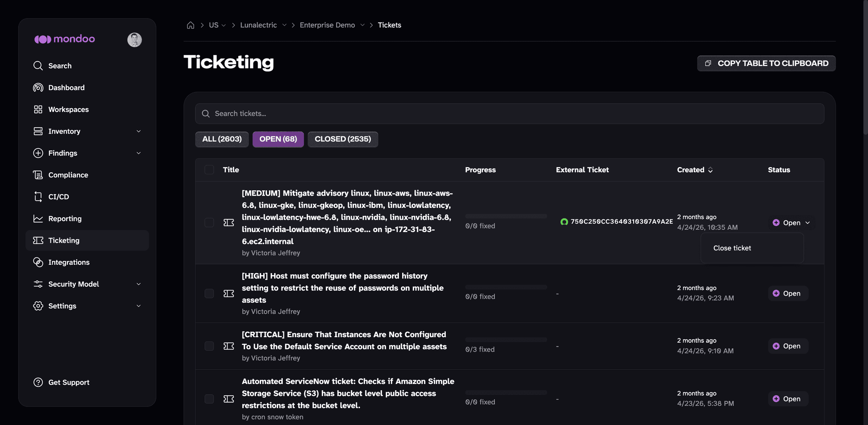Click green status icon beside external ticket ID
Image resolution: width=868 pixels, height=425 pixels.
564,221
